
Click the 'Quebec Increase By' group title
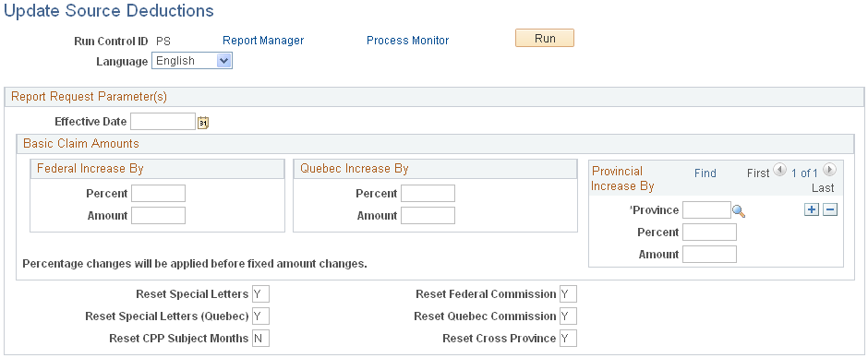click(x=355, y=169)
